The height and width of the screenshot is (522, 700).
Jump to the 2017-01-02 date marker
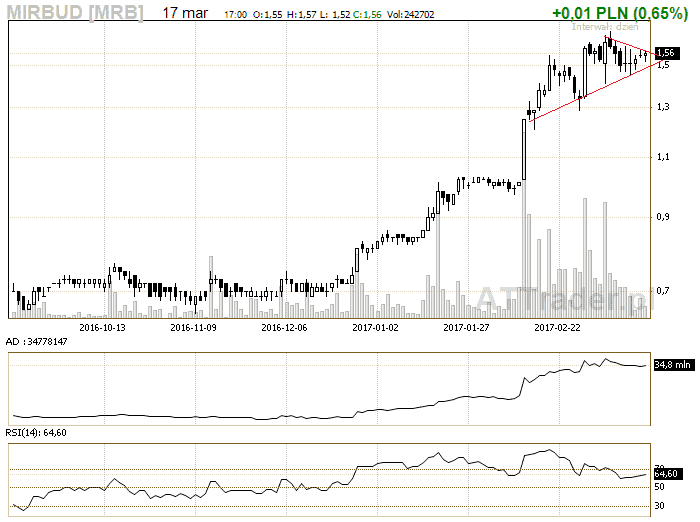click(x=375, y=326)
